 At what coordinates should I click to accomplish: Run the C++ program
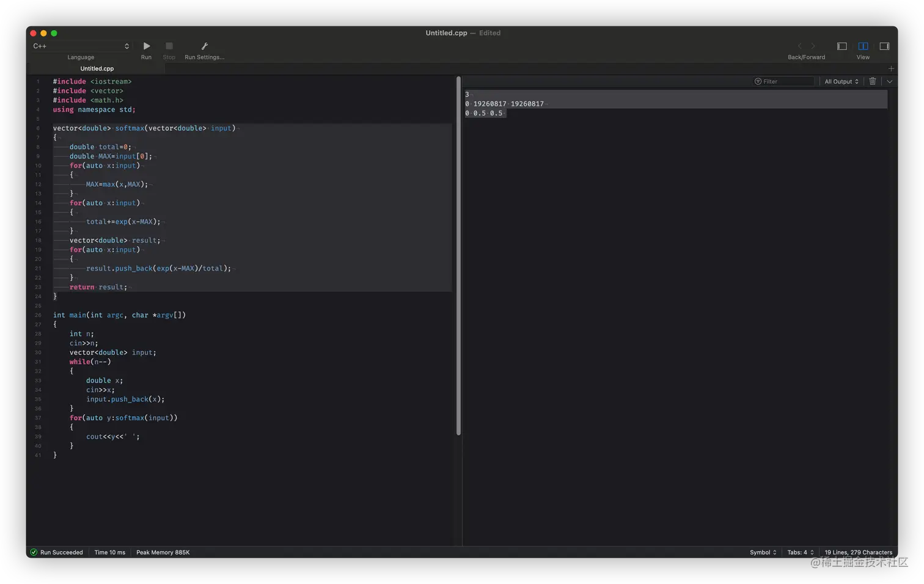(146, 46)
